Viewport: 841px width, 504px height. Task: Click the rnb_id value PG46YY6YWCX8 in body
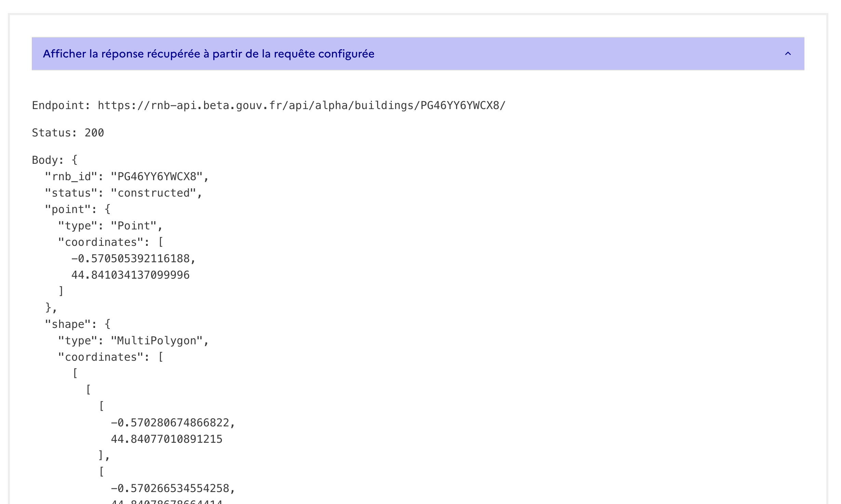point(157,176)
